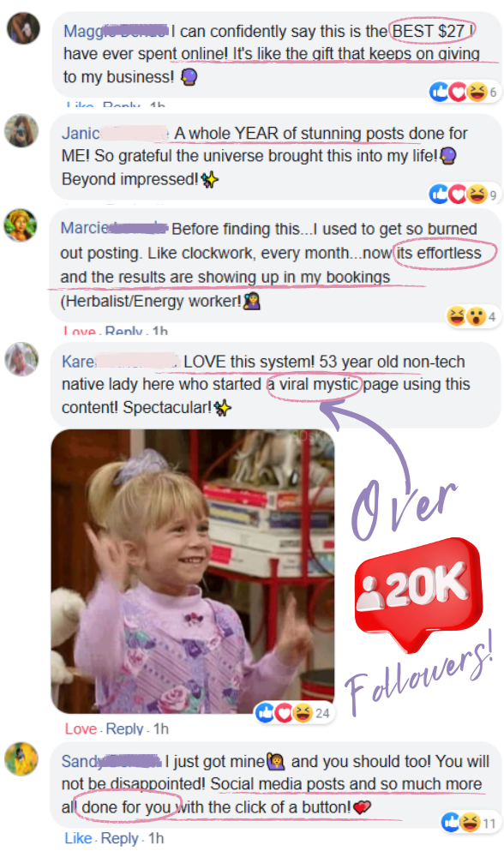Open Karen's profile picture avatar
The height and width of the screenshot is (857, 504).
click(21, 359)
